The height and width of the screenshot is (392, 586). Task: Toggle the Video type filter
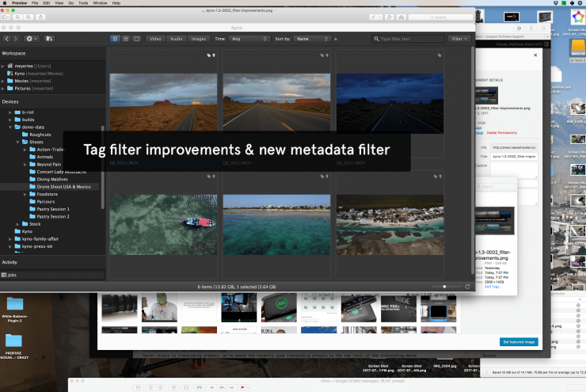154,38
